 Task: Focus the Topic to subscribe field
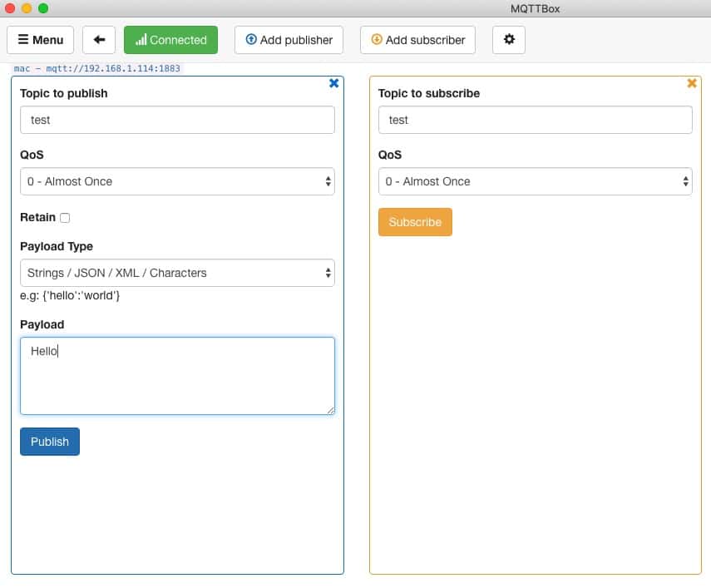click(x=535, y=120)
